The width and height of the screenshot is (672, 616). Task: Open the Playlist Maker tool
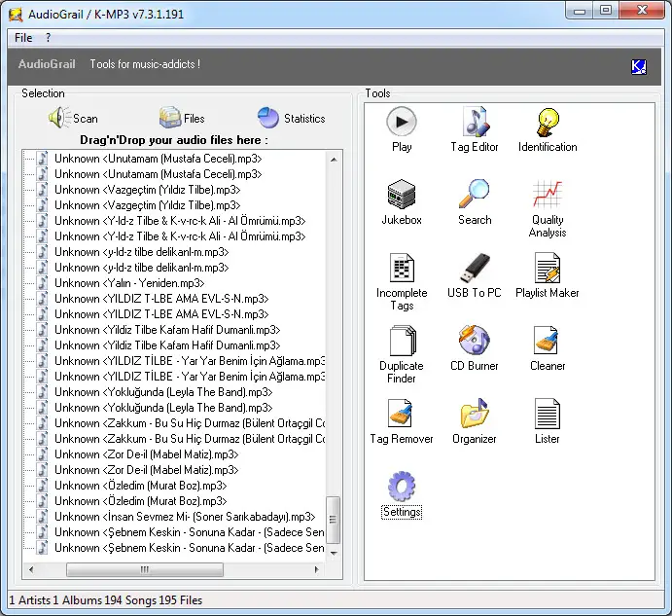click(548, 275)
